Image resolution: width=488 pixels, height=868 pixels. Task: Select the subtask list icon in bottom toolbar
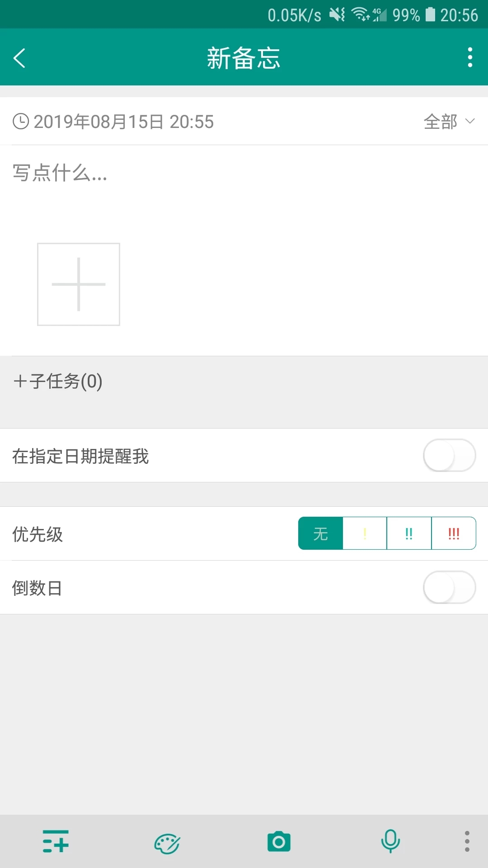pyautogui.click(x=56, y=842)
